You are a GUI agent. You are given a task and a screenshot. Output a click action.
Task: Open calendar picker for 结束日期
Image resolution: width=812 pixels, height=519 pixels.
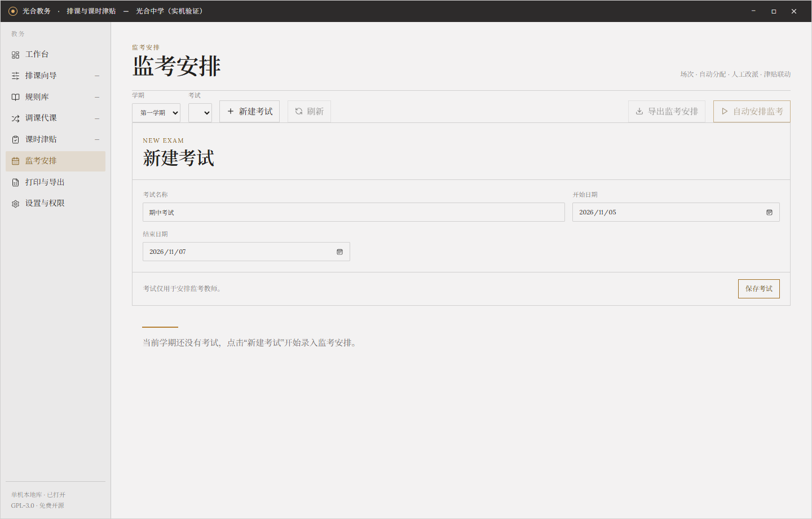[x=339, y=252]
